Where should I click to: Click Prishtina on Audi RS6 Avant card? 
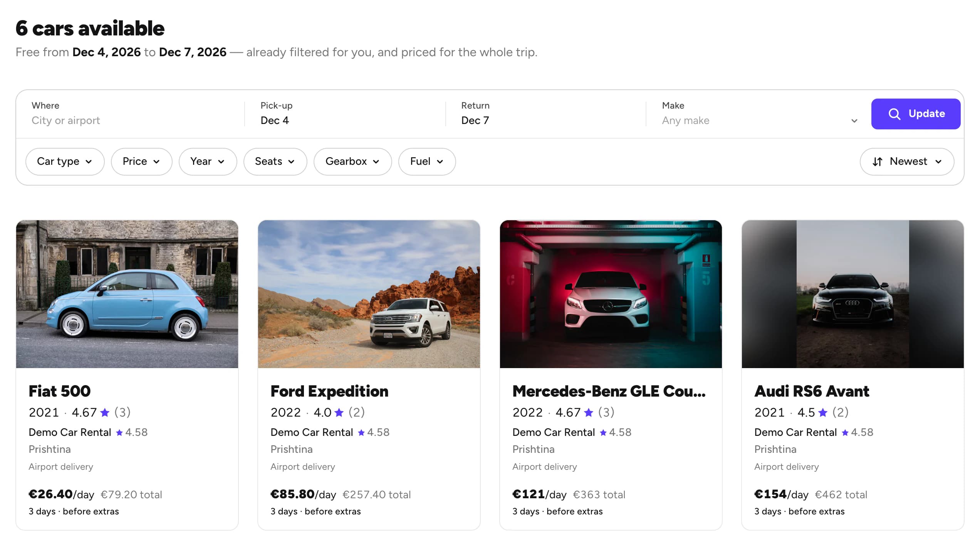click(x=775, y=449)
